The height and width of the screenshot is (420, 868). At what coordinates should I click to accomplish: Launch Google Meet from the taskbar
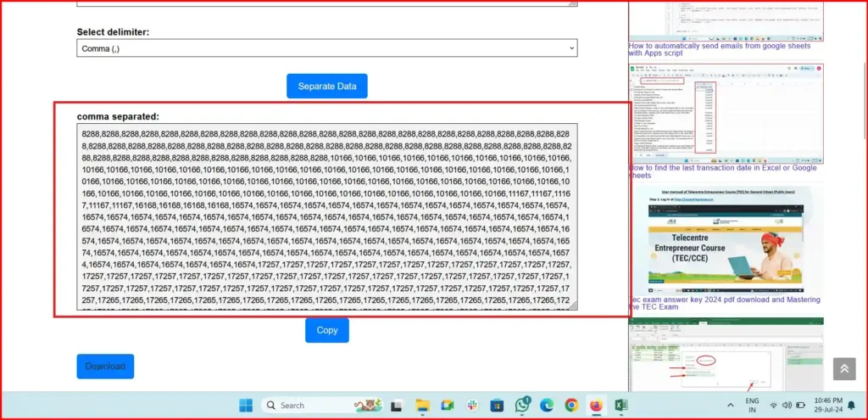click(x=447, y=406)
